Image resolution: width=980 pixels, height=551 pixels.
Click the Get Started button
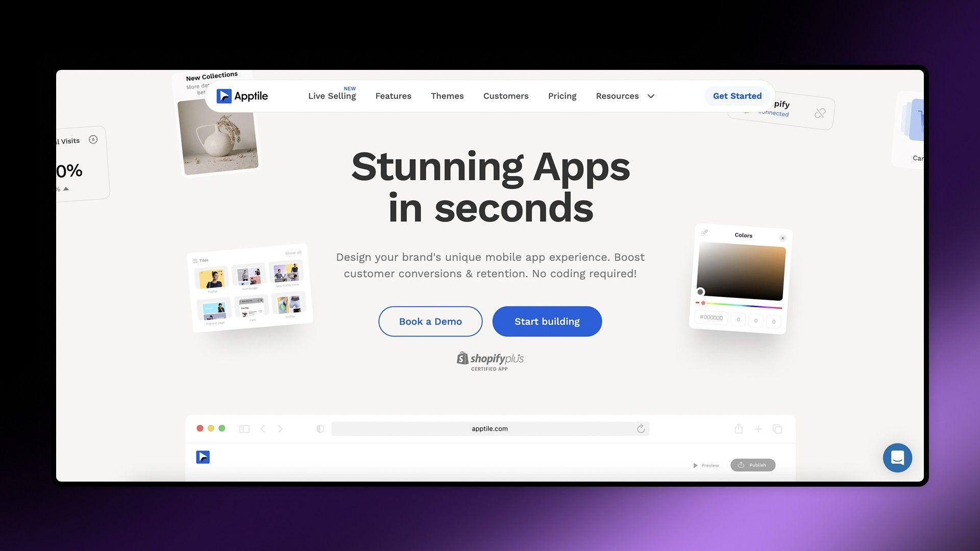coord(737,96)
